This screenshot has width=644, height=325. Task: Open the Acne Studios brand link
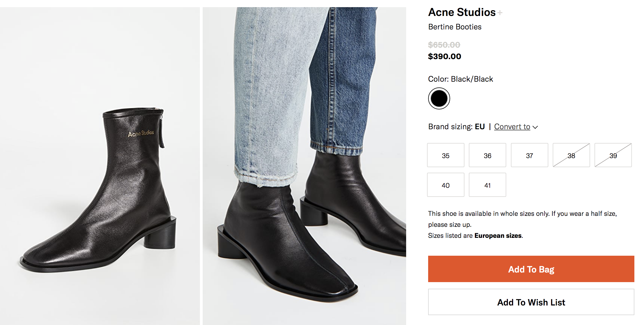462,12
